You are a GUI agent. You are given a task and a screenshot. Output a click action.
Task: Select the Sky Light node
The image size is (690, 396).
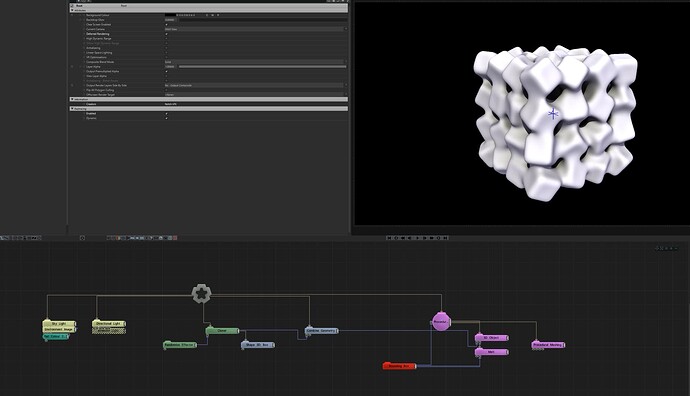click(59, 324)
